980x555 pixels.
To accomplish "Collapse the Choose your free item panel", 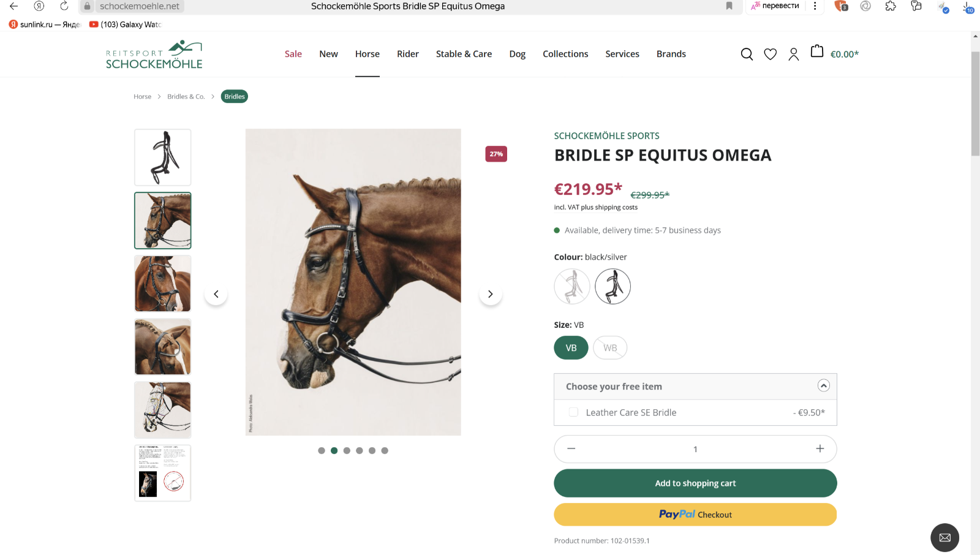I will point(823,386).
